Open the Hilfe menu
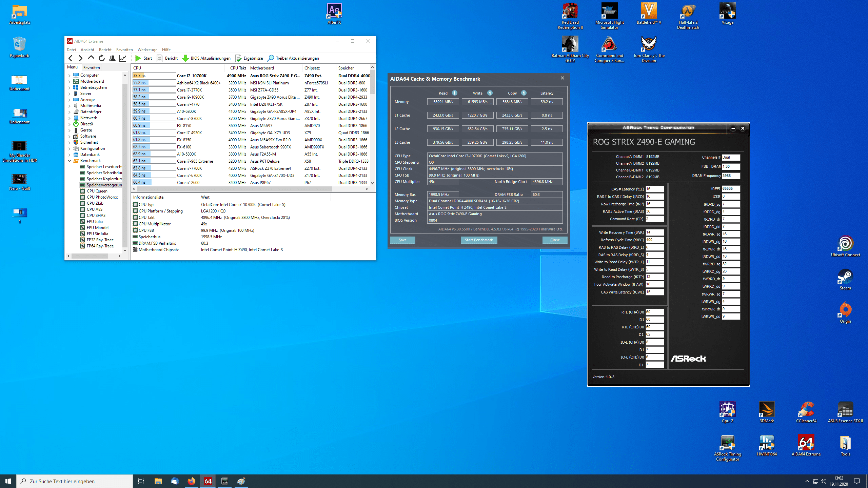Viewport: 868px width, 488px height. pos(166,49)
